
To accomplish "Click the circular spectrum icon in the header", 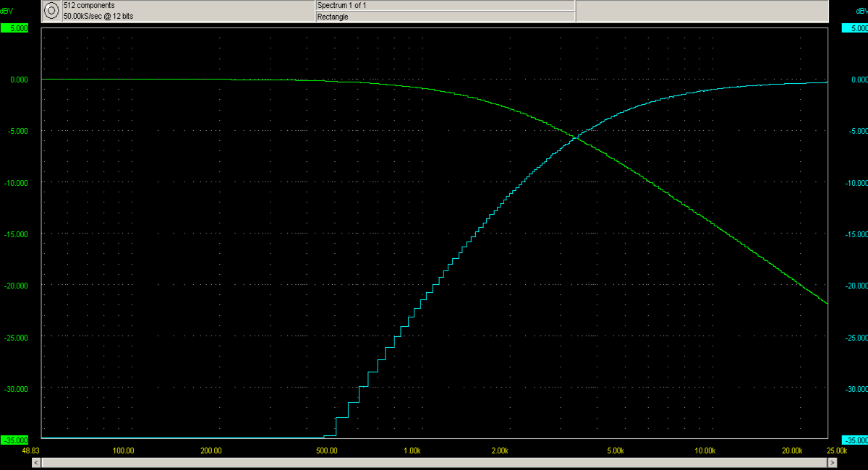I will point(51,11).
